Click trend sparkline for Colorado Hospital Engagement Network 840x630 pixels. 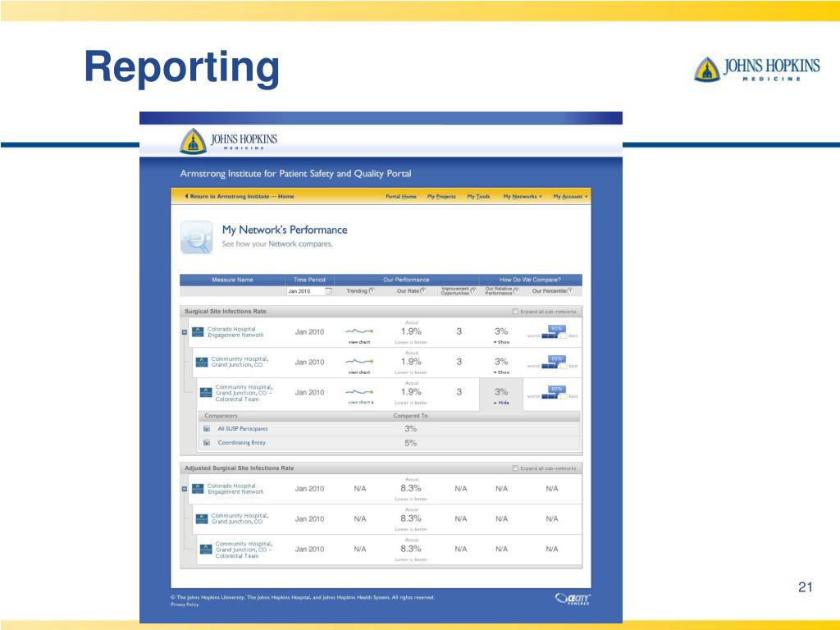click(359, 331)
